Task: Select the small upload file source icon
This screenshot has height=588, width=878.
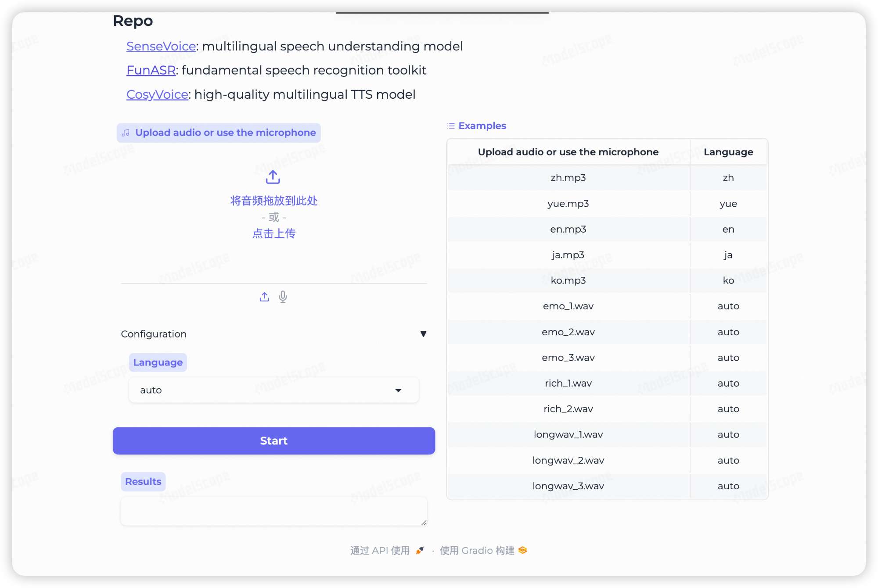Action: [264, 297]
